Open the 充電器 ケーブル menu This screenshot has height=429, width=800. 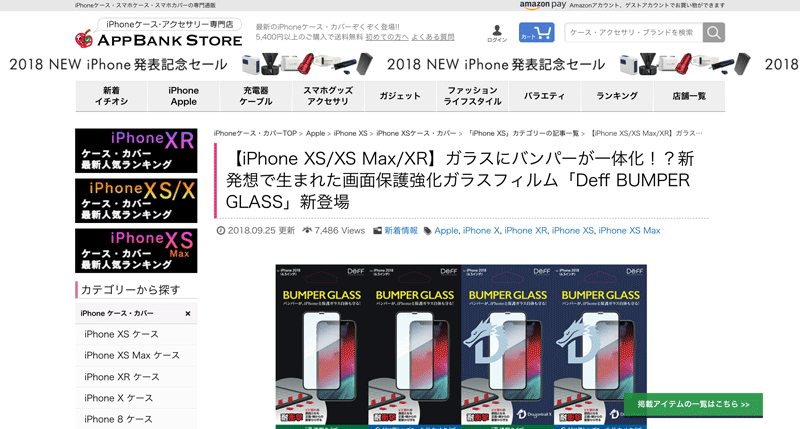click(256, 96)
